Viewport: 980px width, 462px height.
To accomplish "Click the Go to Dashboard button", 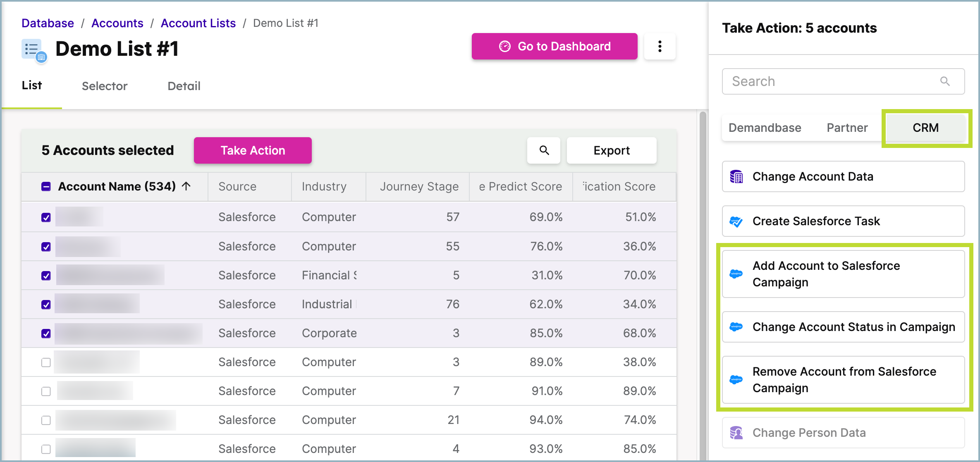I will [x=555, y=46].
